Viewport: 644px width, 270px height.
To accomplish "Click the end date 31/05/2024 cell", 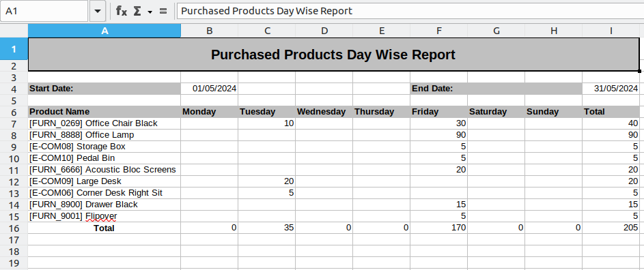I will (611, 89).
